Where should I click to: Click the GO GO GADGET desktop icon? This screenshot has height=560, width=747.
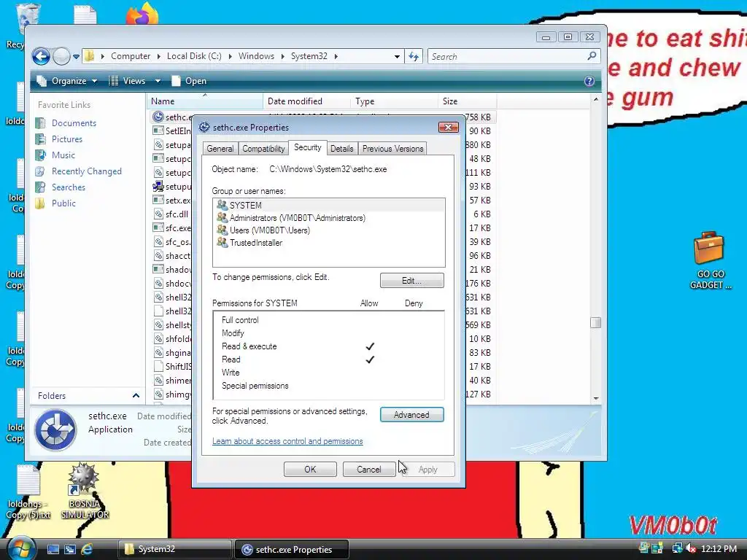click(x=710, y=260)
